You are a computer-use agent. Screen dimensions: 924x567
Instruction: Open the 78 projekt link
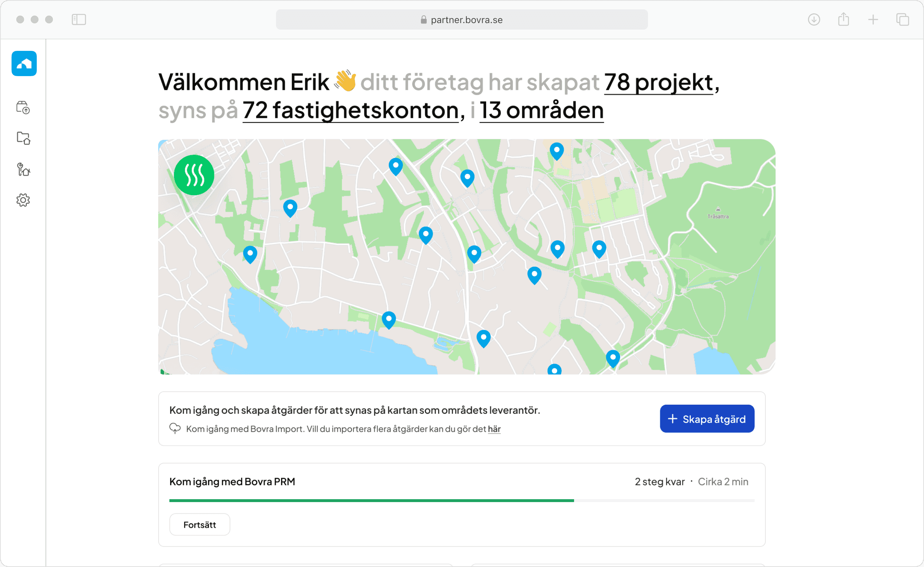pyautogui.click(x=658, y=82)
